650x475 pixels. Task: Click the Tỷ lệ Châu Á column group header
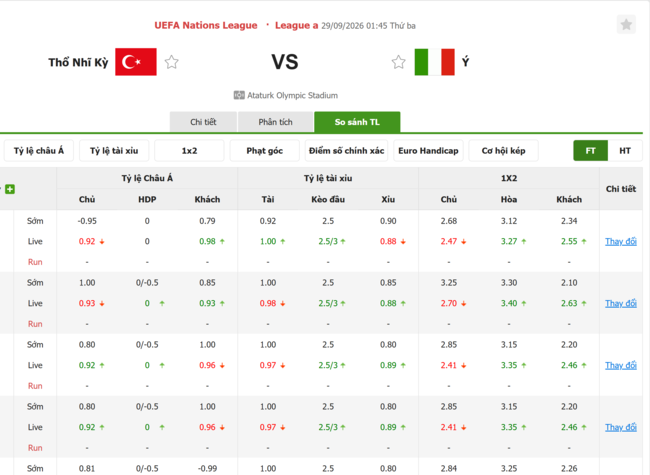click(147, 178)
